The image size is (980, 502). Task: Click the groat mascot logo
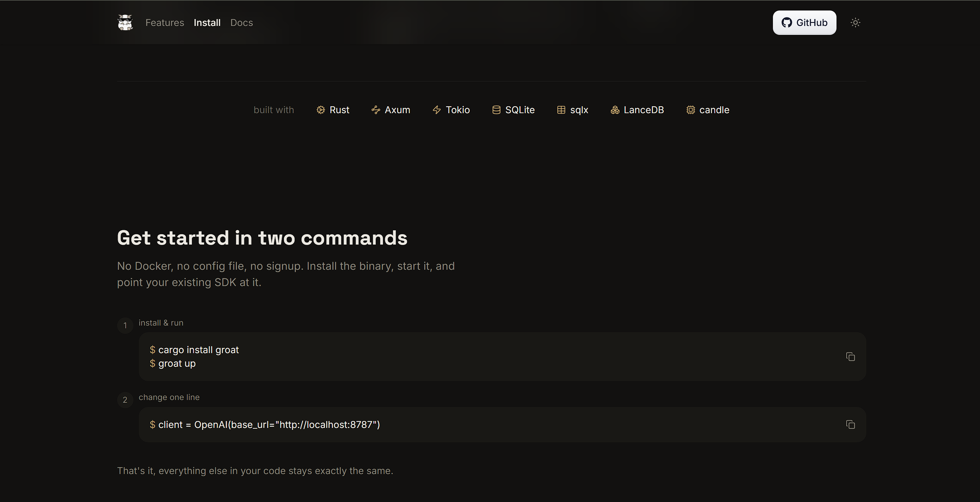pyautogui.click(x=125, y=22)
